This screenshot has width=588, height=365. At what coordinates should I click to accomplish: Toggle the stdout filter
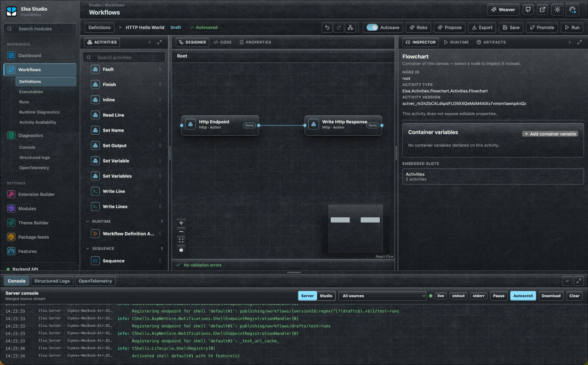coord(458,296)
